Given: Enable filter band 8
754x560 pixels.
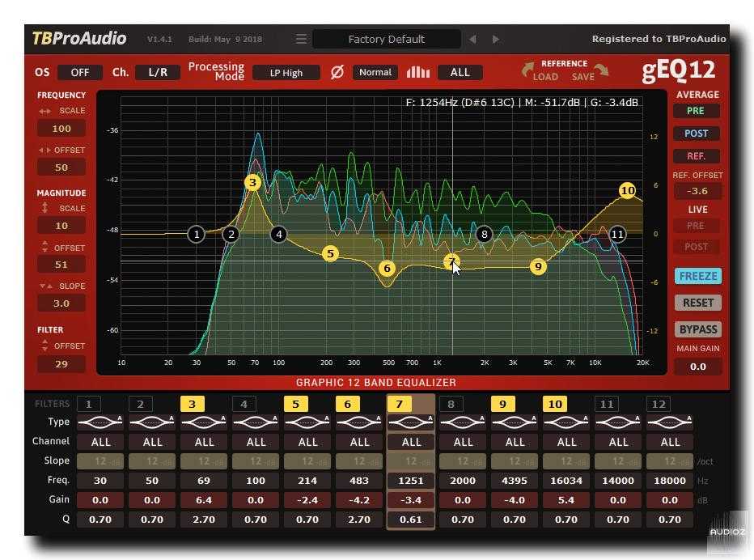Looking at the screenshot, I should [x=451, y=404].
